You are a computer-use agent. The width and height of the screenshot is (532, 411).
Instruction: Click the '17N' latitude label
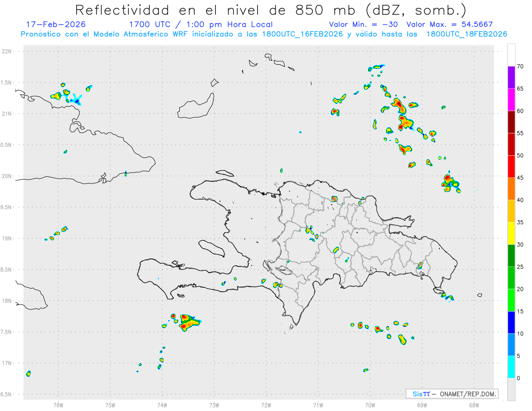pyautogui.click(x=7, y=363)
